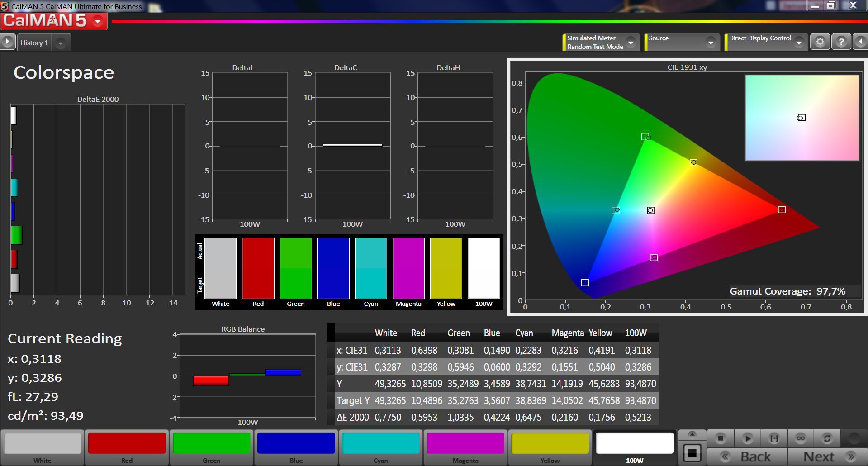868x466 pixels.
Task: Open the CalMAN 5 main menu
Action: (98, 21)
